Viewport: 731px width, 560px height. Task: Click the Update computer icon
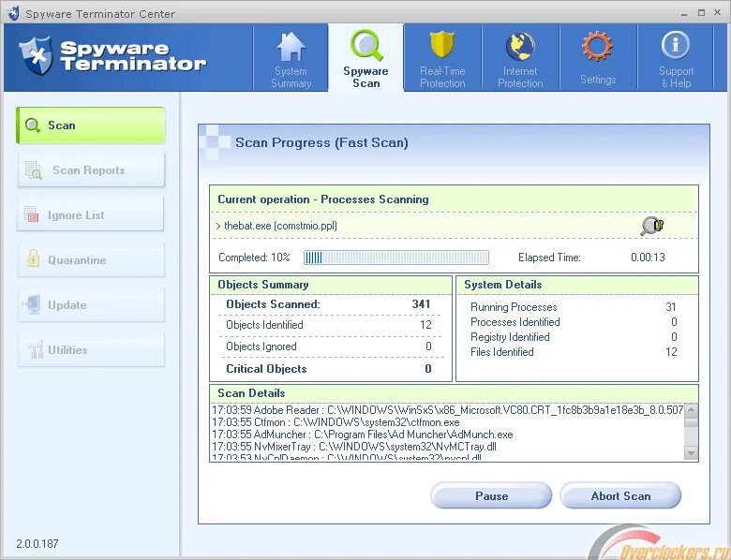31,304
